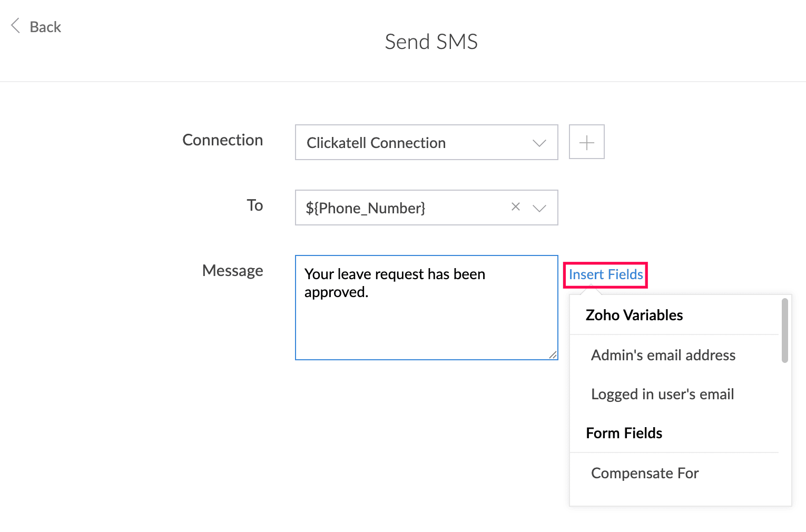
Task: Open the Clickatell Connection combo box
Action: click(x=426, y=142)
